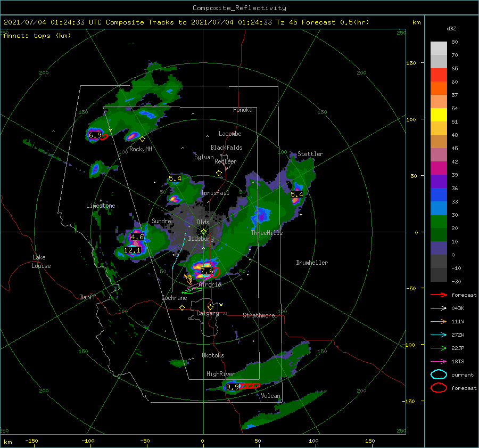Click the yellow diamond marker near RedDeer

(219, 173)
